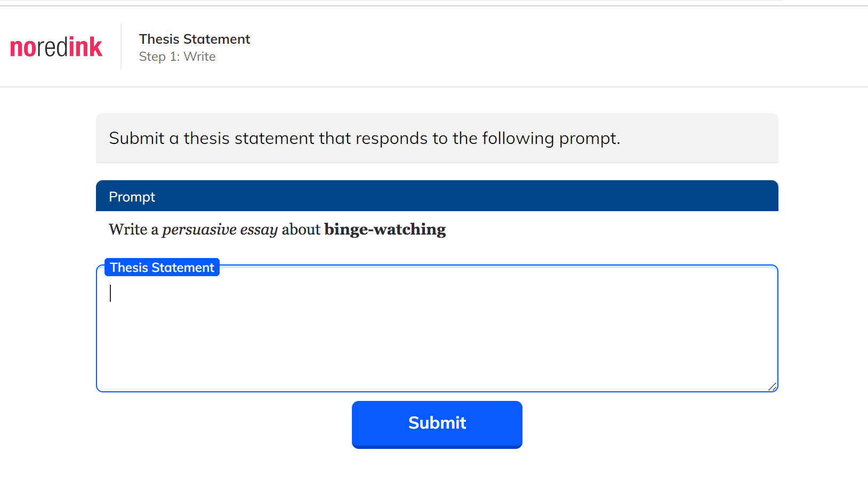This screenshot has height=483, width=868.
Task: Click the instruction banner about submitting thesis
Action: (x=437, y=138)
